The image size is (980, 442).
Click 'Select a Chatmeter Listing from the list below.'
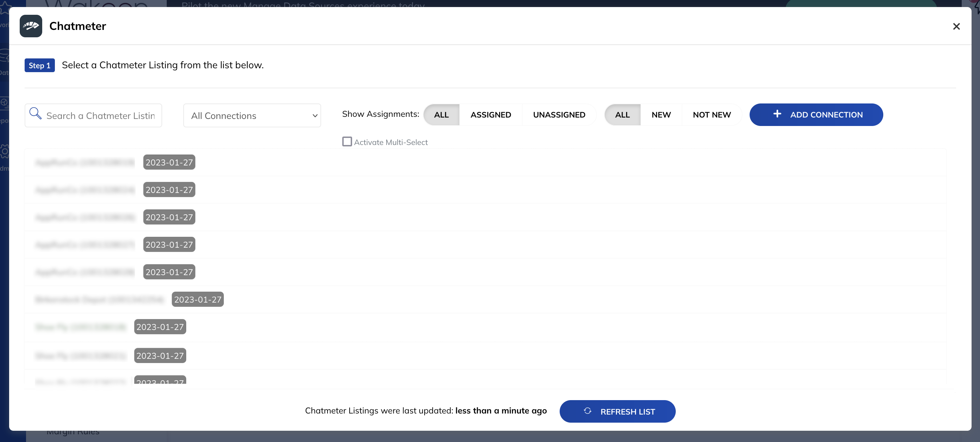click(x=163, y=65)
